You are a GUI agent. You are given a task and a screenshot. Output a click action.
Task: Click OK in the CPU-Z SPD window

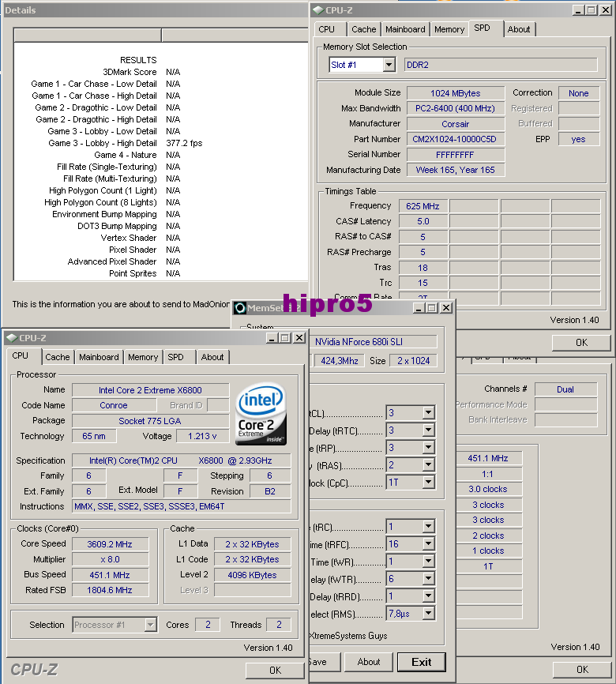pos(581,343)
